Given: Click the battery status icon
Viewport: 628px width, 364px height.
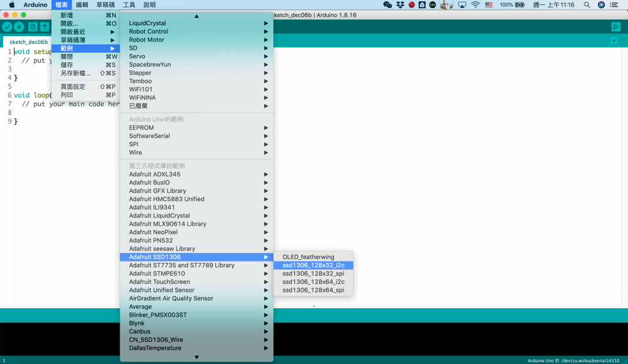Looking at the screenshot, I should pyautogui.click(x=520, y=5).
